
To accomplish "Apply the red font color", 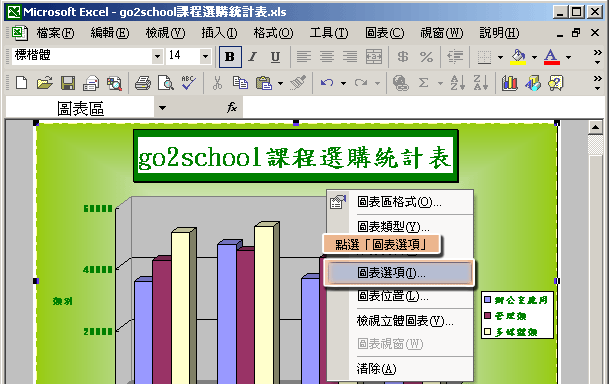I will [552, 57].
